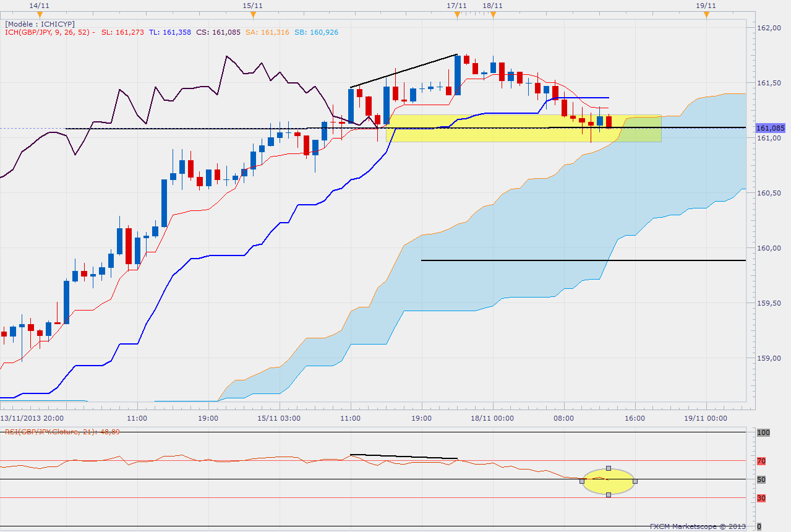Click the 161,50 price axis label
The height and width of the screenshot is (532, 791).
coord(769,83)
